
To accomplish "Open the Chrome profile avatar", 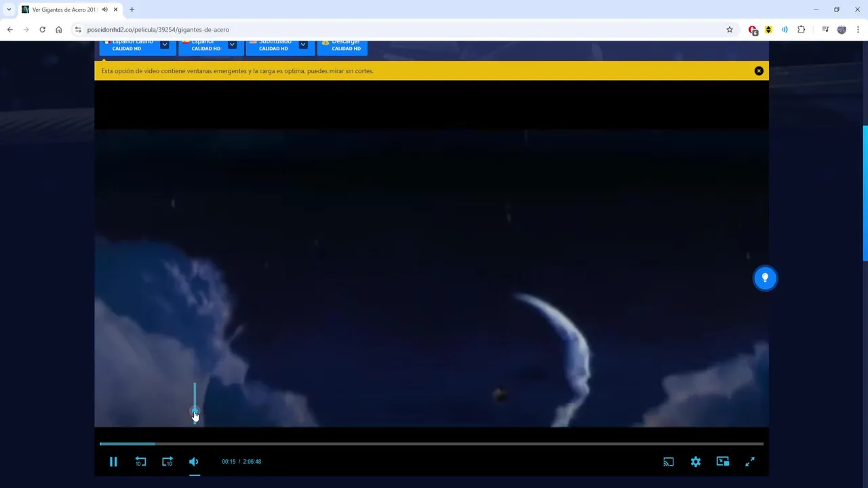I will (x=842, y=30).
